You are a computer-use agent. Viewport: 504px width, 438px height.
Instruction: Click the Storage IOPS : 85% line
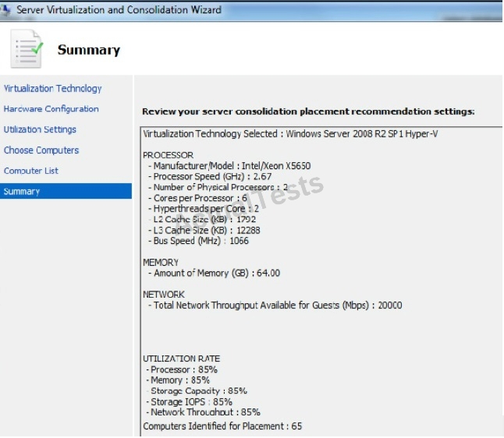pyautogui.click(x=189, y=401)
